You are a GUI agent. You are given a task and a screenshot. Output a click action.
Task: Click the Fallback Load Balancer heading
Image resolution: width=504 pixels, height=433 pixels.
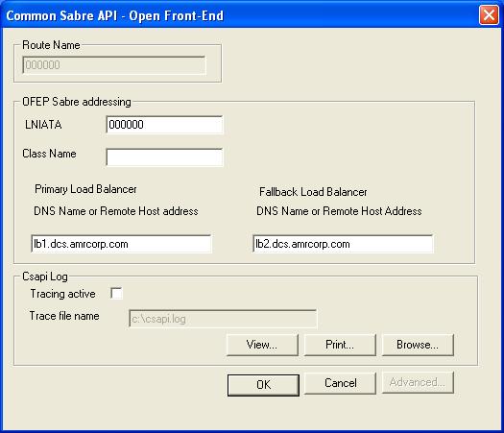point(313,192)
